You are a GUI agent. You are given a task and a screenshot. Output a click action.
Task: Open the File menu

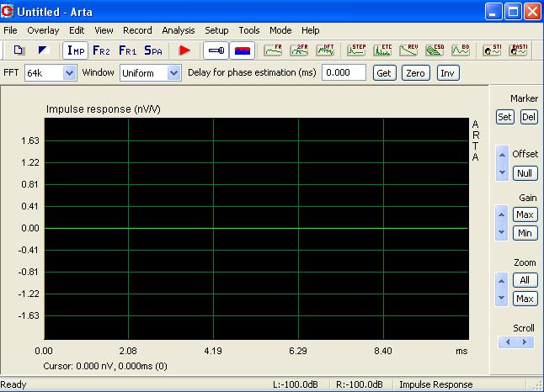[x=10, y=30]
